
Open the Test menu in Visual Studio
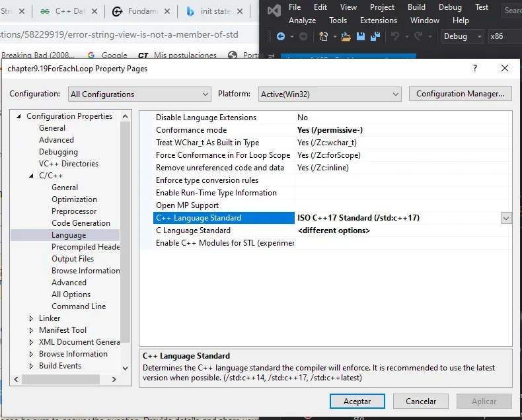pos(482,7)
